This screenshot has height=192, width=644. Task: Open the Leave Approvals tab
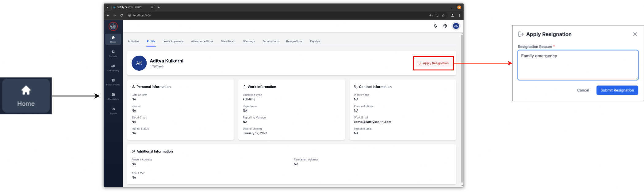click(x=173, y=41)
